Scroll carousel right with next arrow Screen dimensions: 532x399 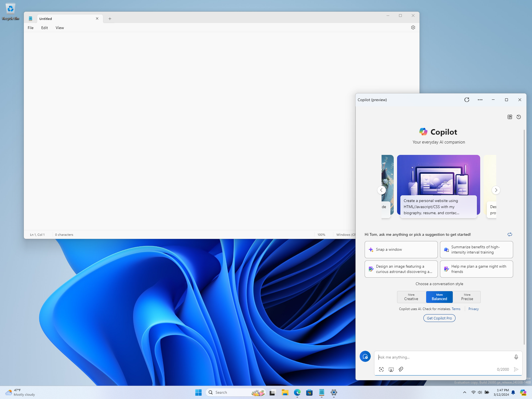(x=495, y=190)
